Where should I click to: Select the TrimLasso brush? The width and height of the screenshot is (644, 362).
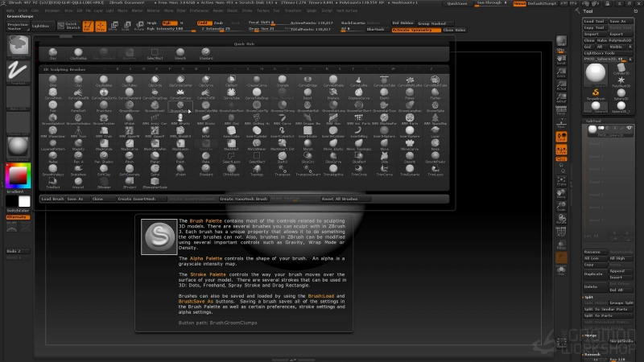click(x=435, y=170)
